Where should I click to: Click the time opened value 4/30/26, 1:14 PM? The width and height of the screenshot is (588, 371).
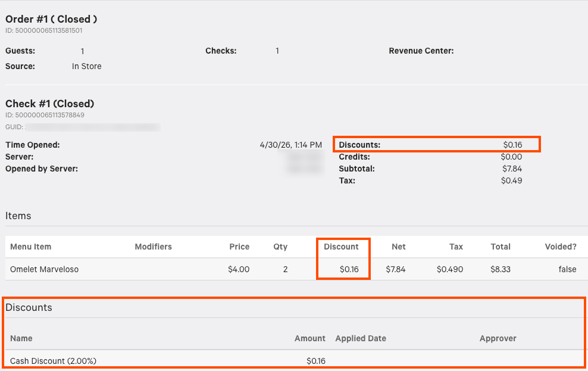pos(290,145)
